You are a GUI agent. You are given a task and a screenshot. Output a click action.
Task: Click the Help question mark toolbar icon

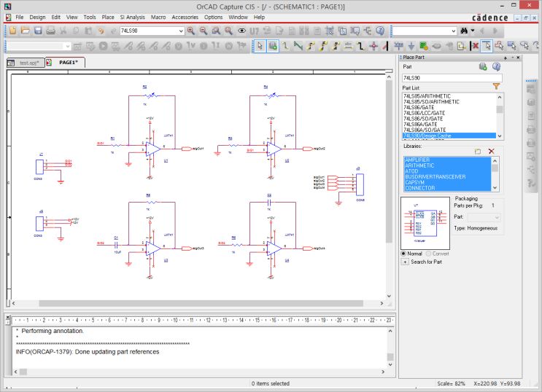point(380,31)
